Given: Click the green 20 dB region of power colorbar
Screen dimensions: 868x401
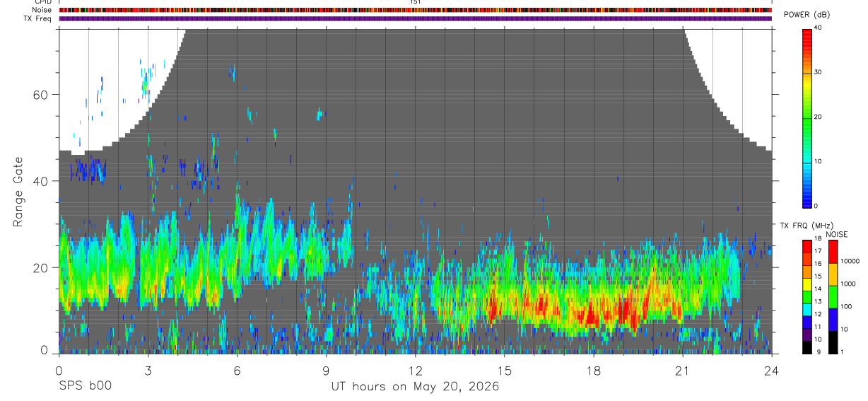Looking at the screenshot, I should coord(807,117).
